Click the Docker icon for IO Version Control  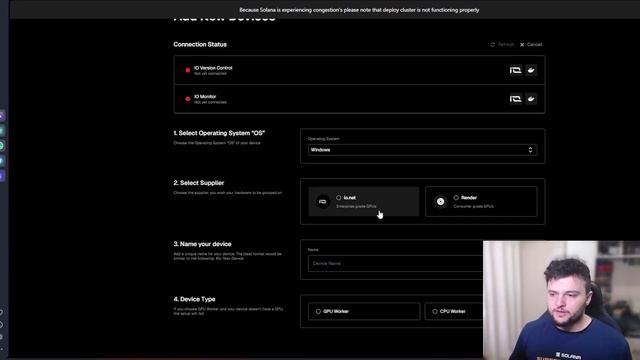[x=531, y=70]
